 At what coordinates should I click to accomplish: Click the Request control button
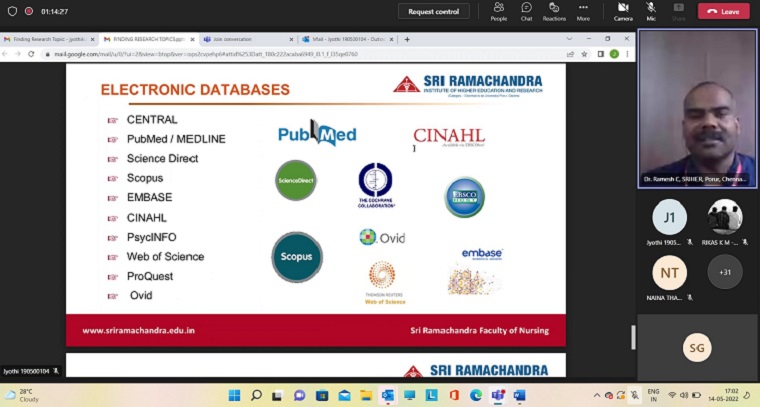tap(433, 11)
